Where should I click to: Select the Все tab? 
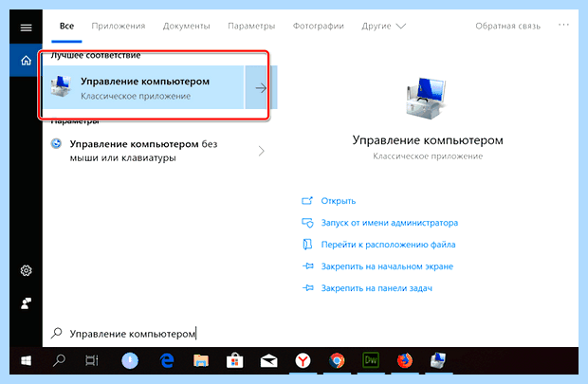point(66,26)
